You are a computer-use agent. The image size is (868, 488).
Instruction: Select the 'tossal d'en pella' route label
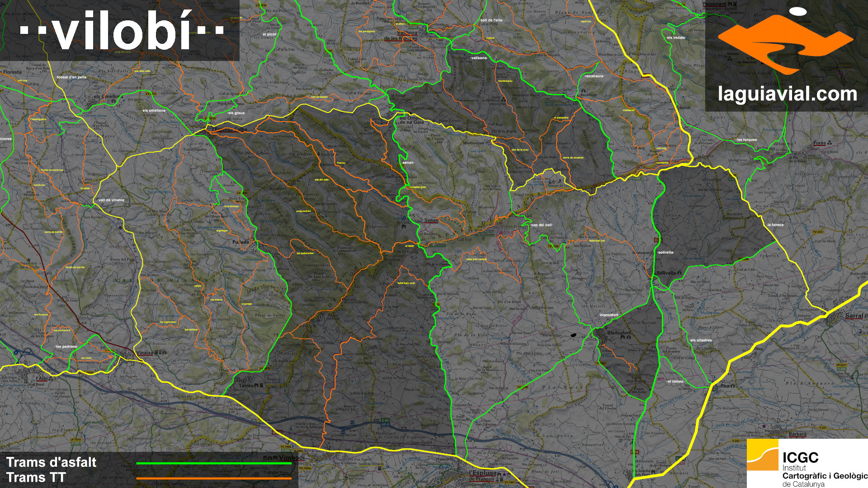coord(71,77)
